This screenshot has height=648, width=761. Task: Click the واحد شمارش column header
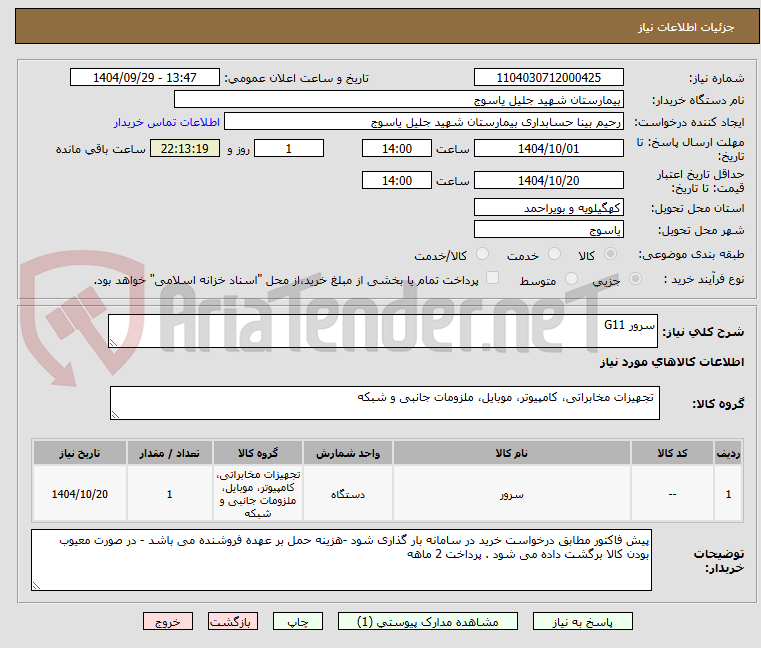click(x=347, y=453)
